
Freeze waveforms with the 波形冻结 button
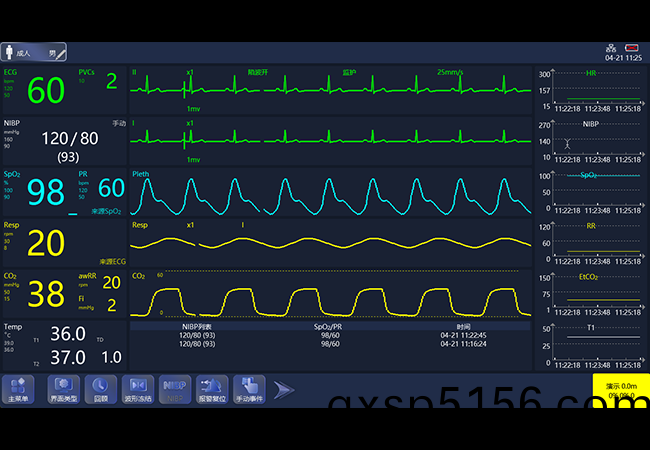click(x=138, y=390)
